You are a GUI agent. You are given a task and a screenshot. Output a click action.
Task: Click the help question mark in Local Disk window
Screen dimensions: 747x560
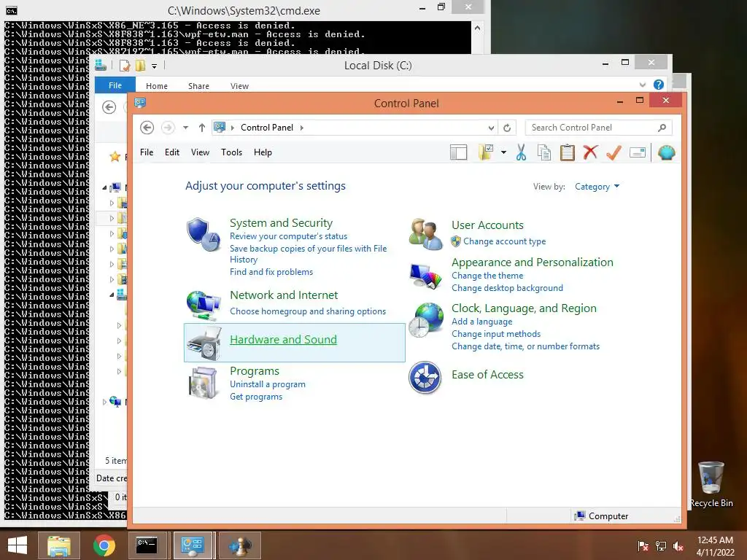pos(659,85)
